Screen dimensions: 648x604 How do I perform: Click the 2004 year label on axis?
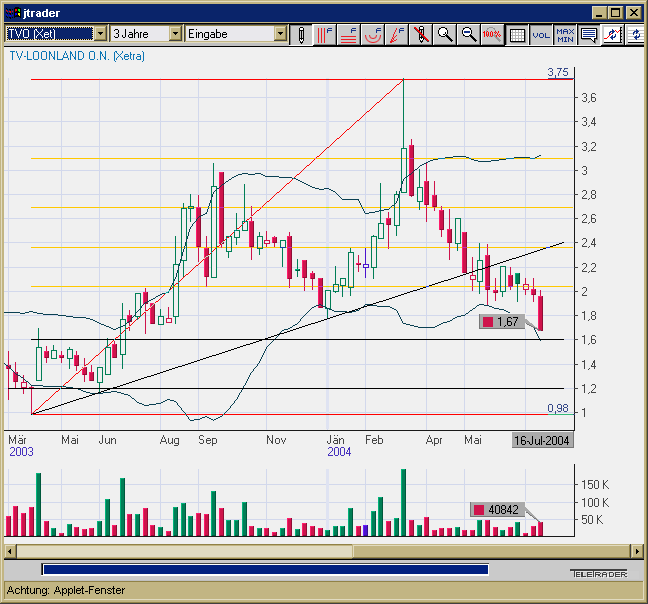pyautogui.click(x=339, y=452)
